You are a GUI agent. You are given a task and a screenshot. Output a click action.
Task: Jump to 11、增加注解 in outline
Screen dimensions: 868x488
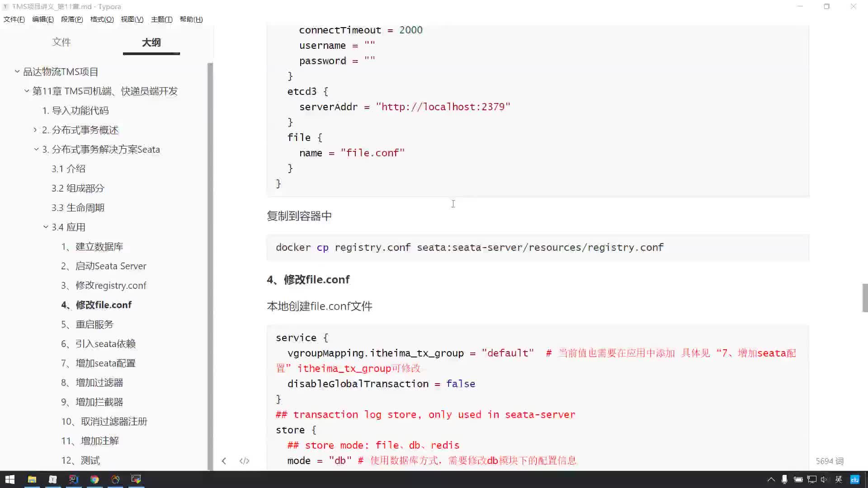pyautogui.click(x=90, y=441)
